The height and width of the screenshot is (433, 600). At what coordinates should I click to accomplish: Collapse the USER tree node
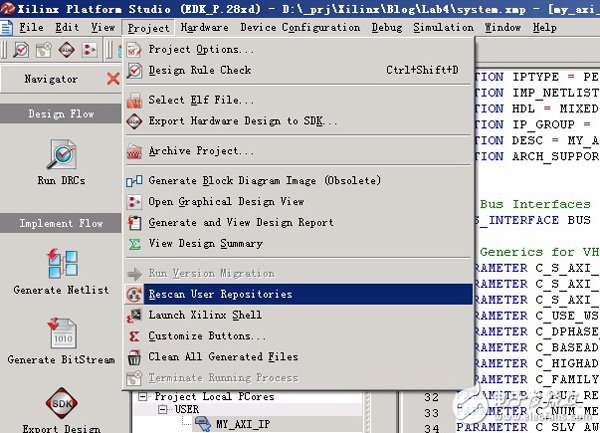coord(166,410)
